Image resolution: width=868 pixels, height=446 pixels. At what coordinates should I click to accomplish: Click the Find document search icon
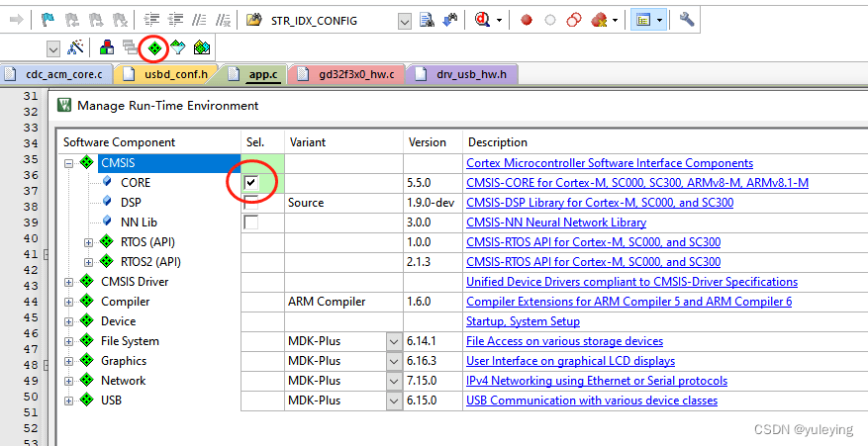pyautogui.click(x=427, y=21)
